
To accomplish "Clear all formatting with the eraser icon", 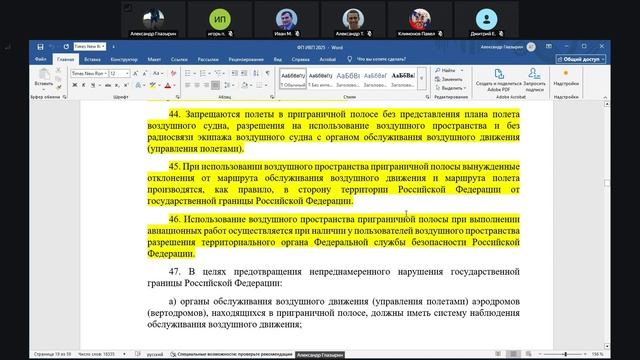I will click(173, 73).
